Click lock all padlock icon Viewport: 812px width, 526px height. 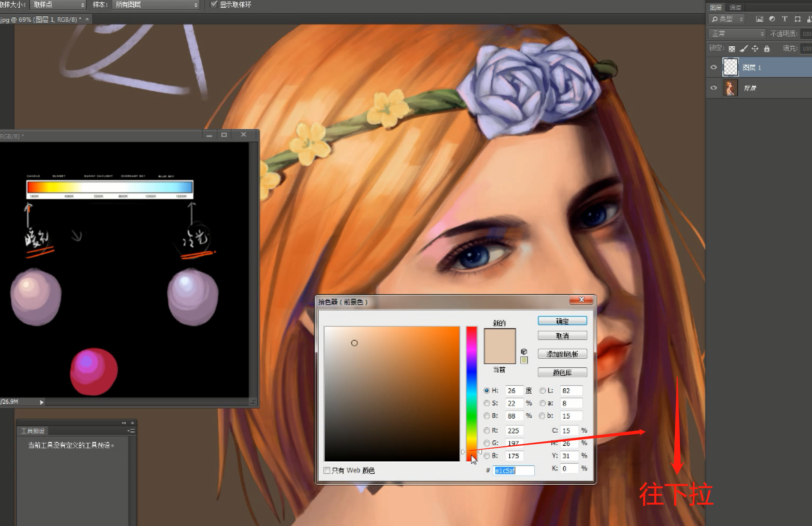coord(766,49)
